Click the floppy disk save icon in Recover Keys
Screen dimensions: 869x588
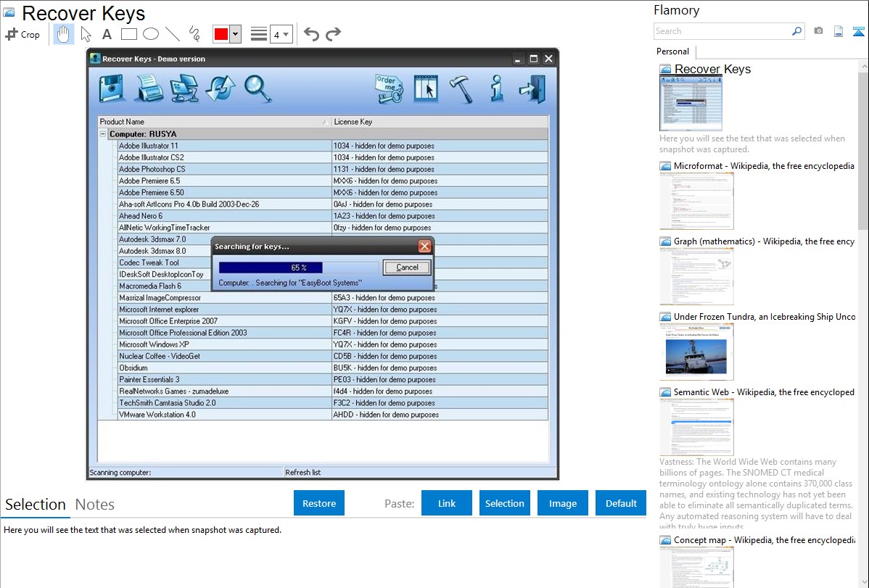point(112,88)
